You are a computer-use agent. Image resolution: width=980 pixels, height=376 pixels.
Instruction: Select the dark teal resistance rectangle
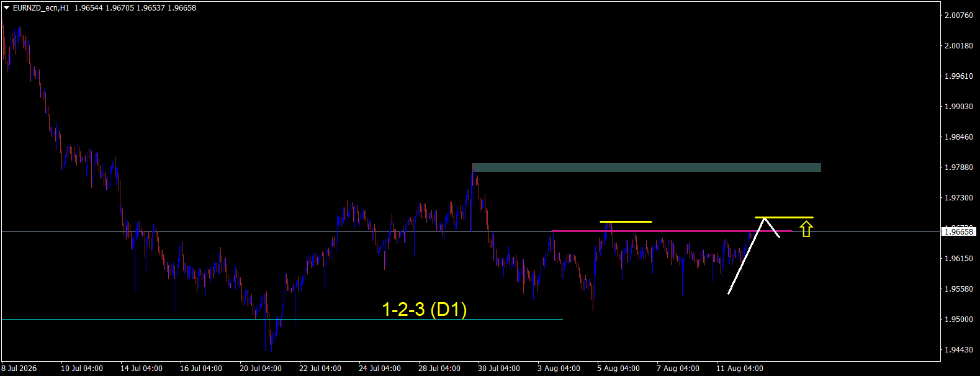tap(646, 168)
